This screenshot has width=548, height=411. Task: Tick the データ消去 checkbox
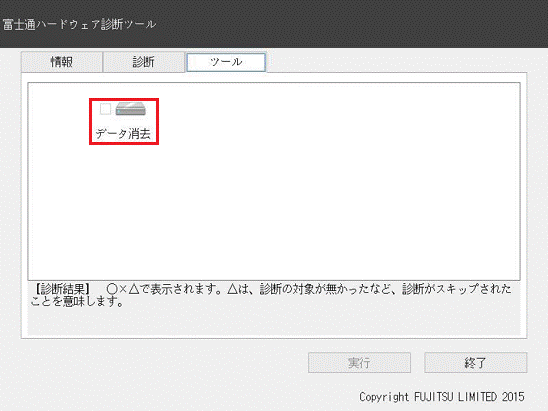pyautogui.click(x=105, y=109)
